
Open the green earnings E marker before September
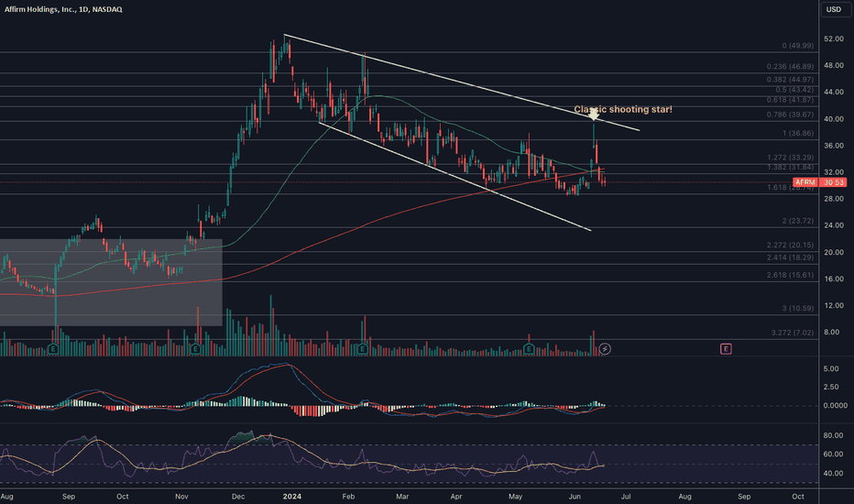53,349
